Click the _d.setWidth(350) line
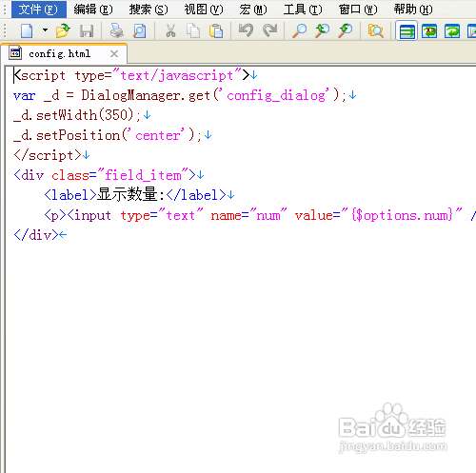 tap(77, 115)
